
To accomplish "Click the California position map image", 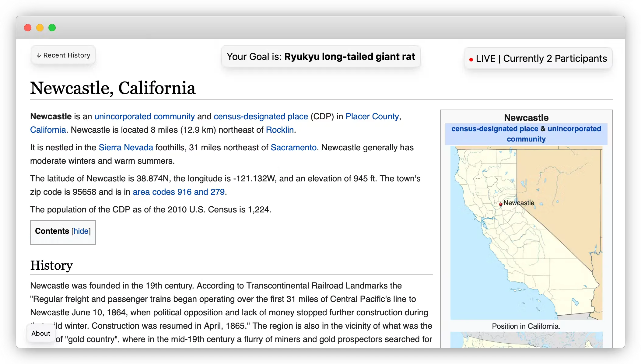I will (x=526, y=243).
